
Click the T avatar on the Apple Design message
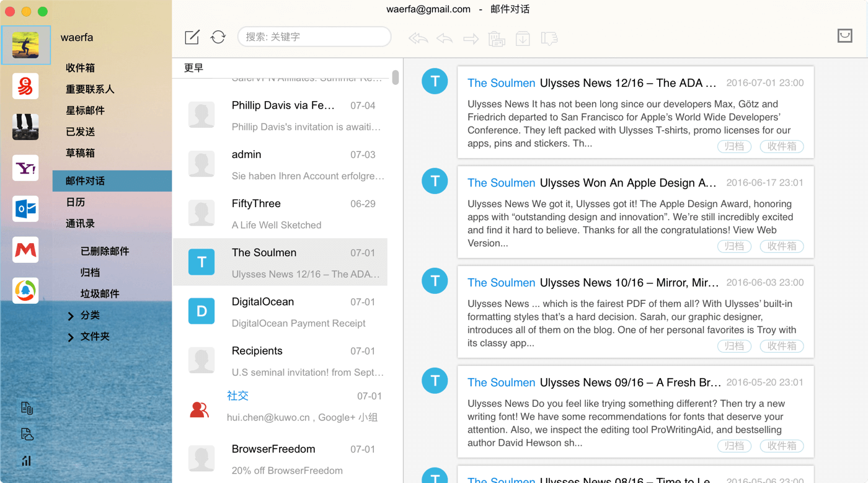click(x=435, y=181)
